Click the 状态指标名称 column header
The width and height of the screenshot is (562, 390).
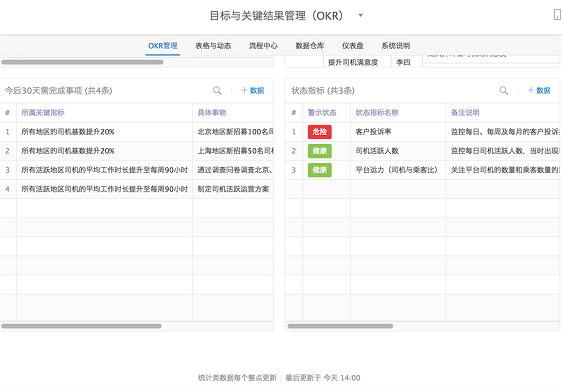[377, 113]
